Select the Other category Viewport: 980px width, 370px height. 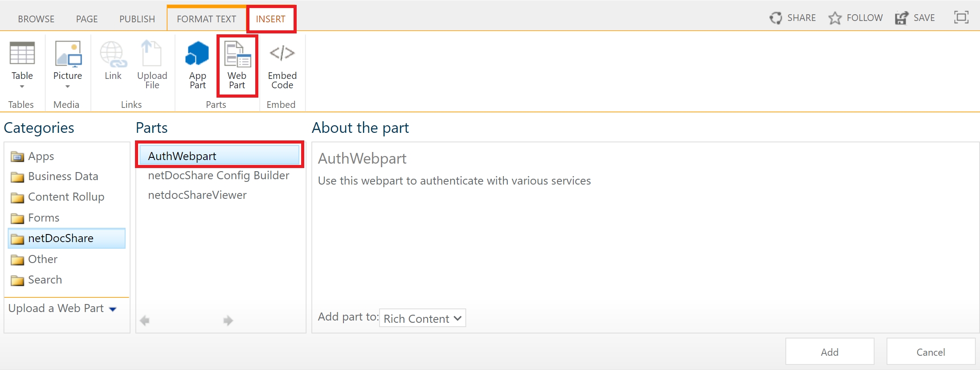tap(34, 259)
